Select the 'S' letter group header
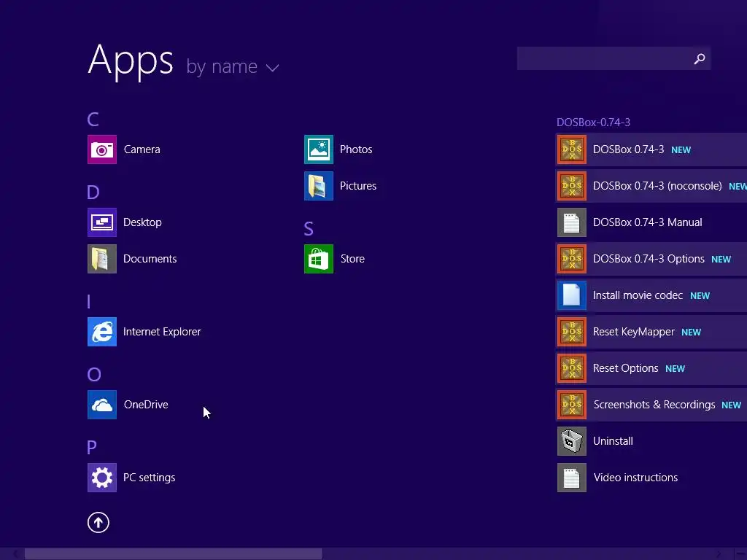Image resolution: width=747 pixels, height=560 pixels. [x=309, y=228]
